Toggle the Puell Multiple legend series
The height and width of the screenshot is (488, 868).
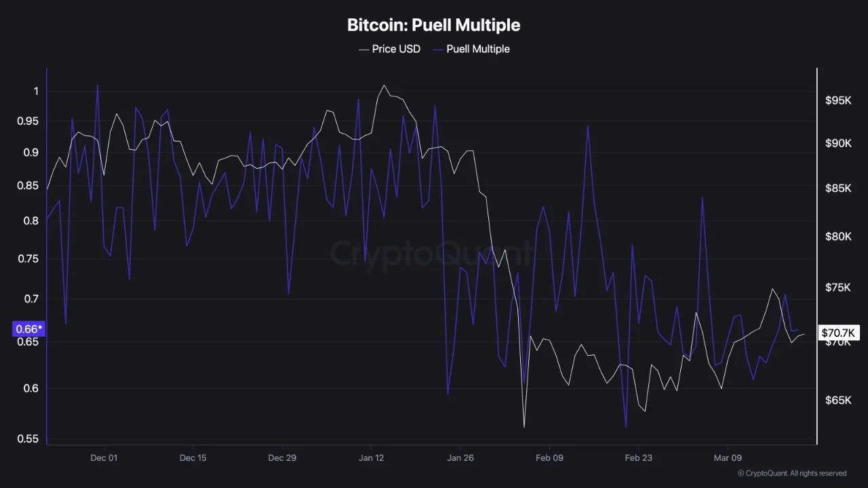click(x=477, y=49)
